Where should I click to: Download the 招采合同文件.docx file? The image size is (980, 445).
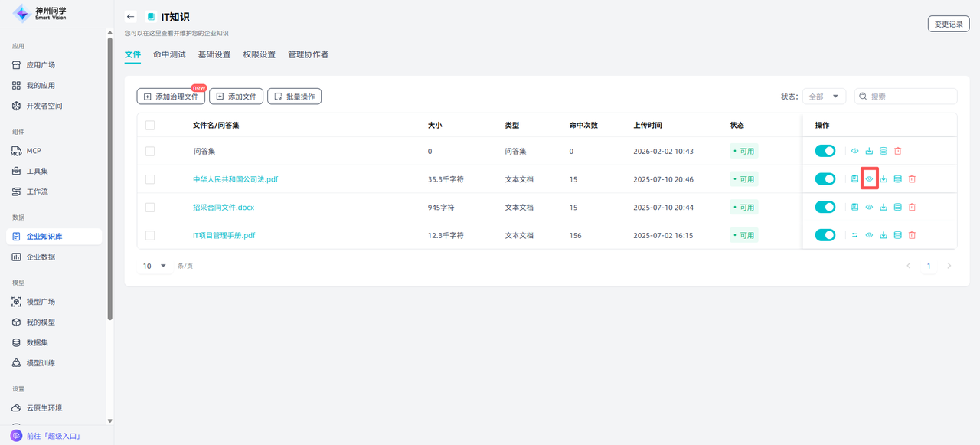(x=884, y=208)
